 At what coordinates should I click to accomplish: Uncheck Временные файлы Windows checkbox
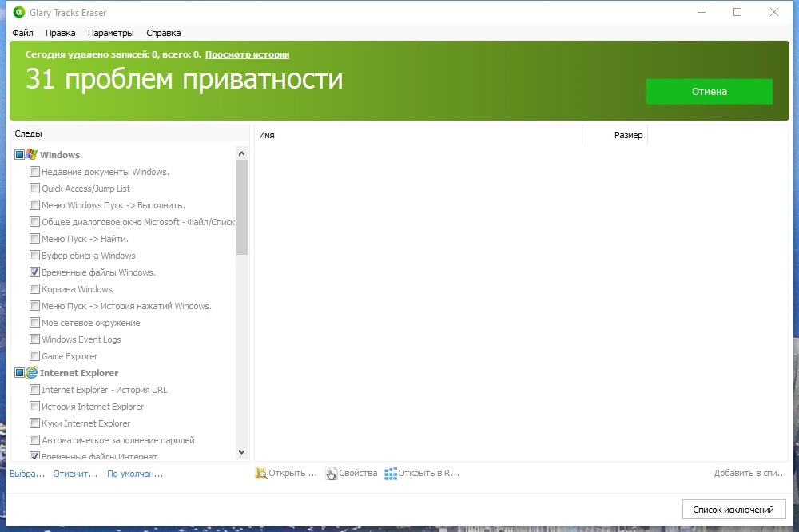[34, 272]
